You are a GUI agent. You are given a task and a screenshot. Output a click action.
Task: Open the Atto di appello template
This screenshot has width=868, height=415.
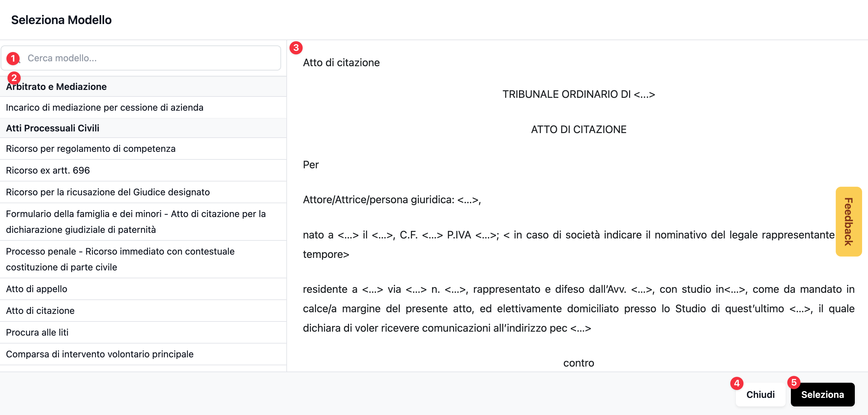[x=36, y=289]
